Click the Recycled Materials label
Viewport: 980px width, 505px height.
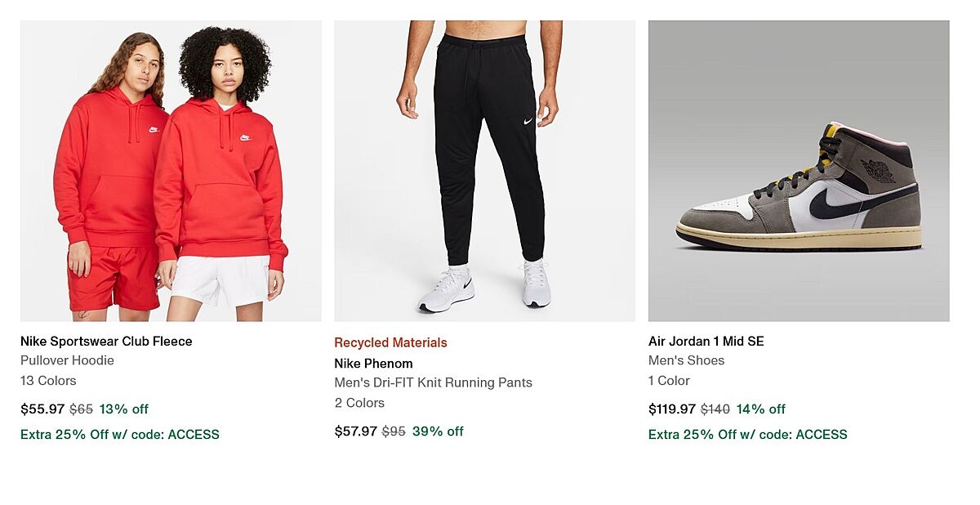pos(390,342)
